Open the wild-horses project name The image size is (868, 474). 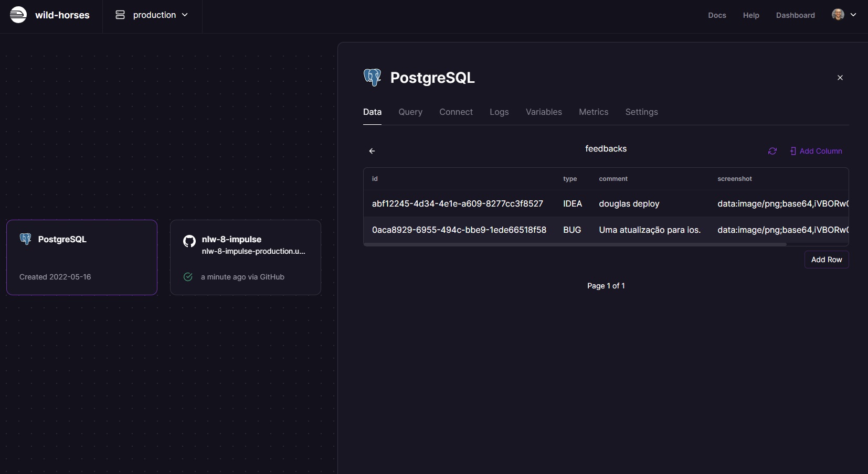[62, 15]
